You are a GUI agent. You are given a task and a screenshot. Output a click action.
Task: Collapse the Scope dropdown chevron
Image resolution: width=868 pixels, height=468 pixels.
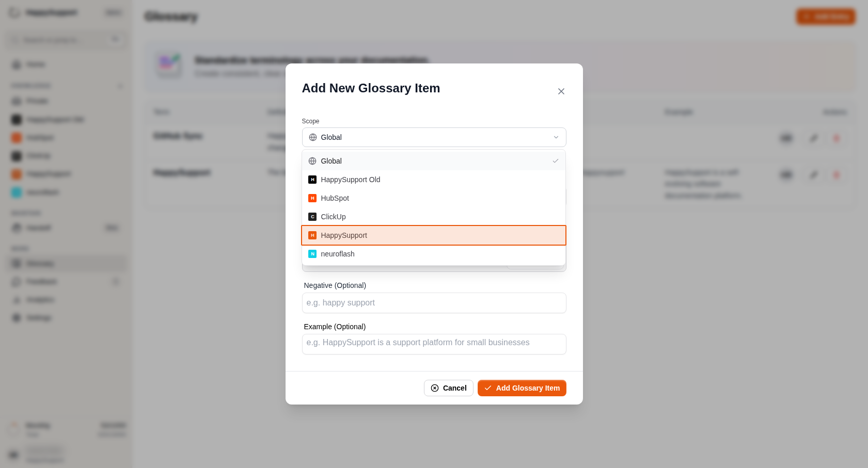pos(556,137)
